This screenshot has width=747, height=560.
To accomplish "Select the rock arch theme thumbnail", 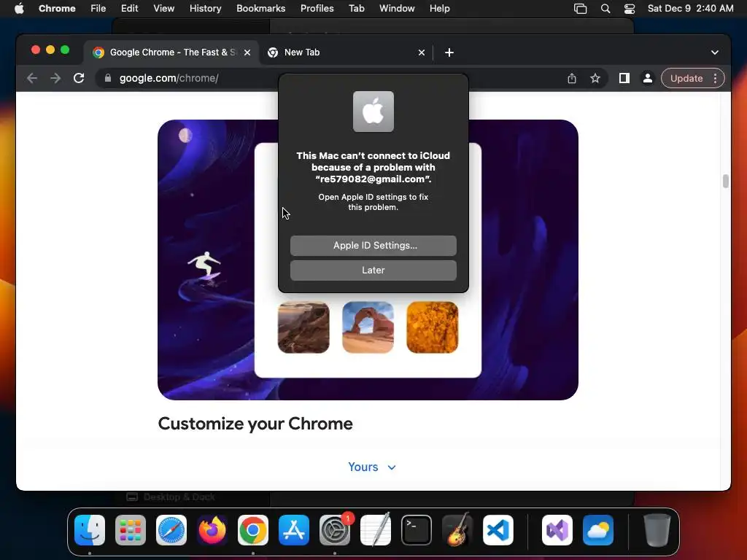I will pos(368,327).
